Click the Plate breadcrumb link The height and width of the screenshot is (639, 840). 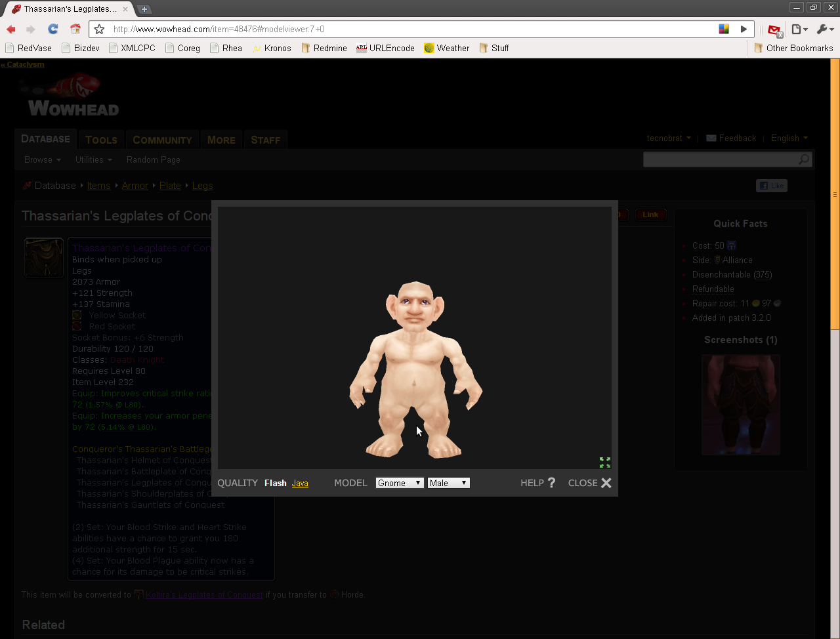pyautogui.click(x=170, y=186)
